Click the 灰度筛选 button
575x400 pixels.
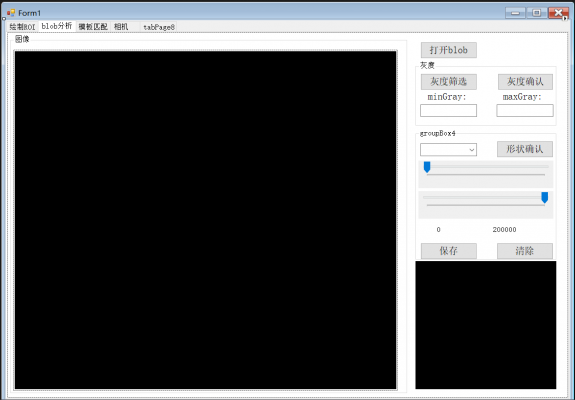[448, 81]
